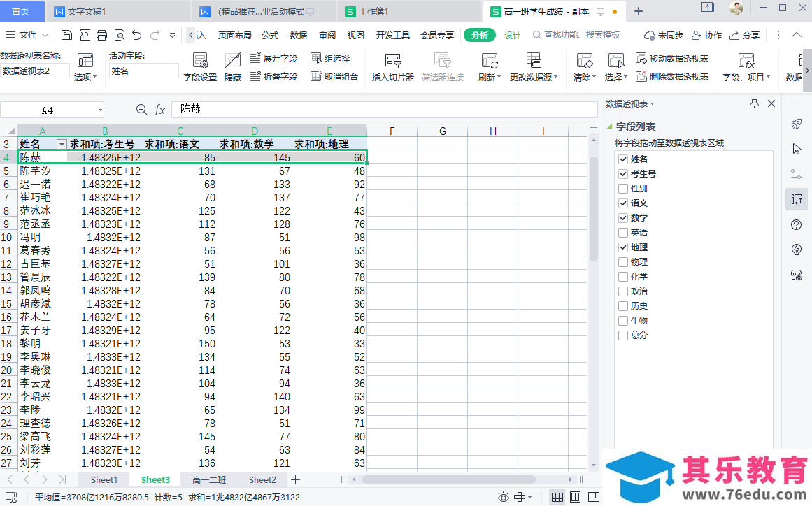812x506 pixels.
Task: Open Fields, Items (字段、项目) menu
Action: [x=746, y=67]
